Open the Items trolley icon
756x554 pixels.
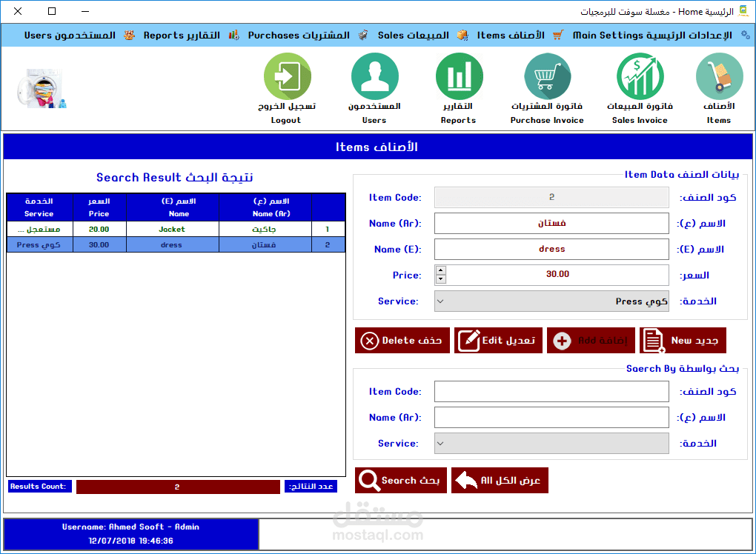[x=719, y=76]
